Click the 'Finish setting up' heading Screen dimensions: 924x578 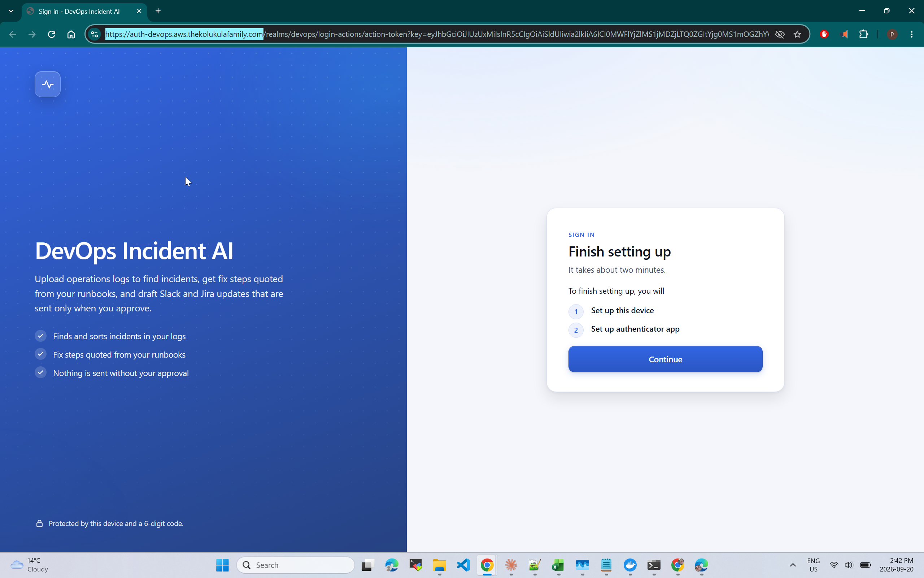coord(619,251)
